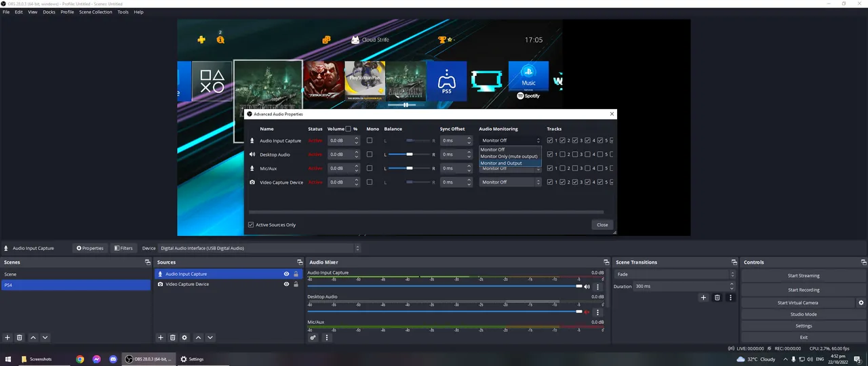Add a scene transition with plus icon
The height and width of the screenshot is (366, 868).
tap(704, 298)
